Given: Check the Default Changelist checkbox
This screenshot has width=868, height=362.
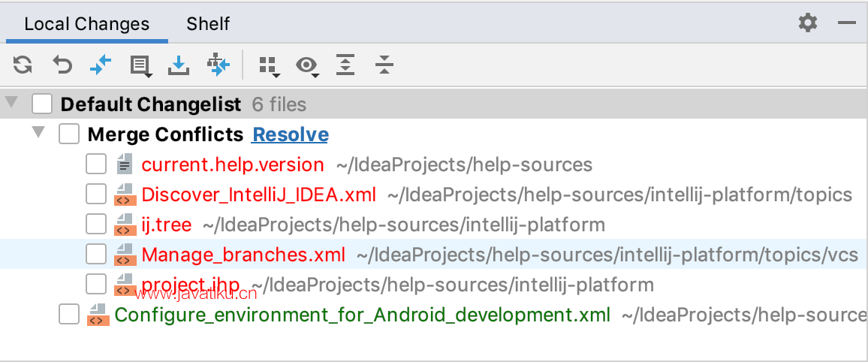Looking at the screenshot, I should click(x=42, y=104).
